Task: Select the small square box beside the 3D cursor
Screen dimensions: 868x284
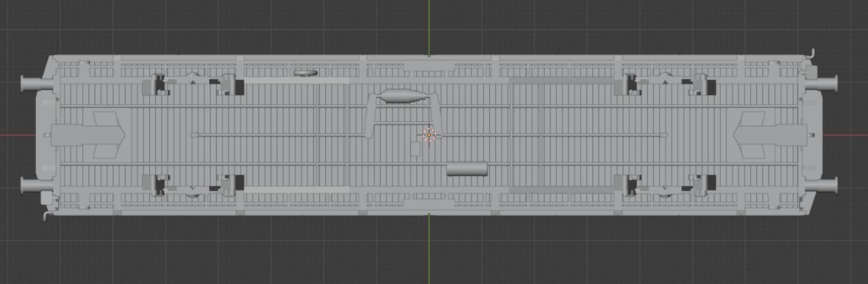Action: pos(415,149)
